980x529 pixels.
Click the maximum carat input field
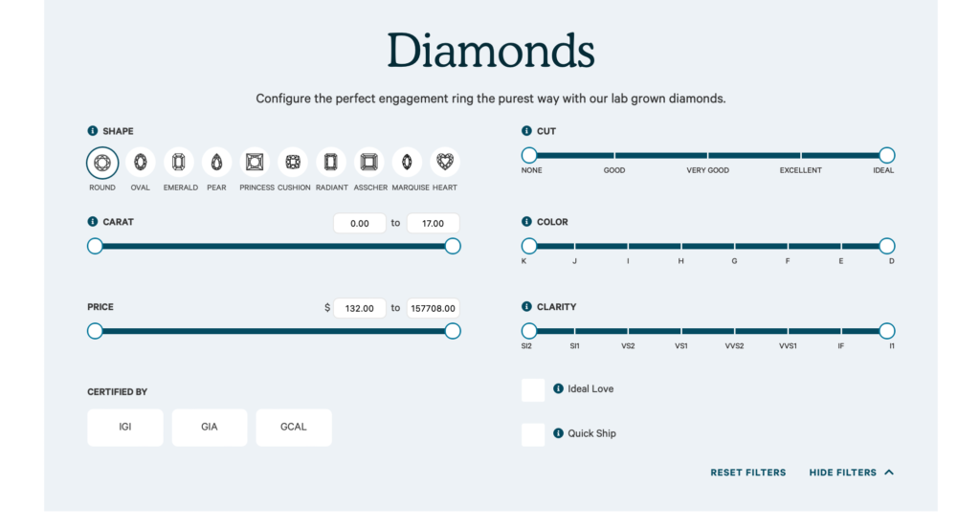(x=434, y=223)
